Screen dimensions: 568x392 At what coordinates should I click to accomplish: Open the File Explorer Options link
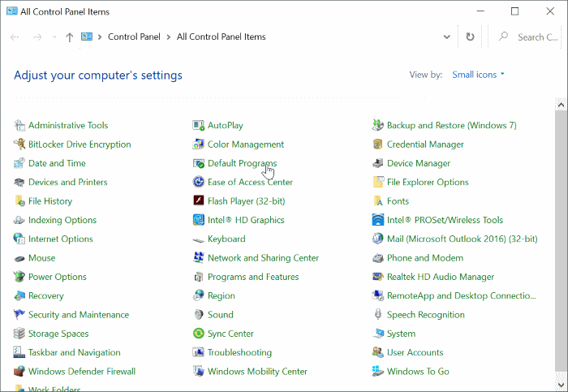point(428,183)
